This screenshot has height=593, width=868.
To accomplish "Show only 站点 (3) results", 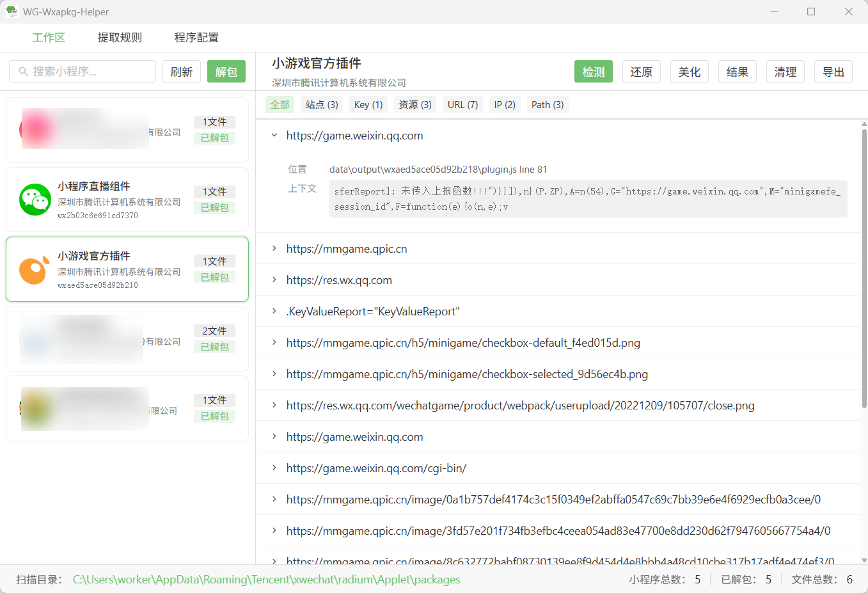I will [x=322, y=105].
